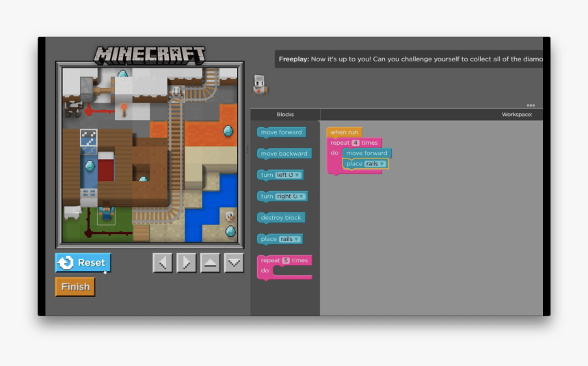Click the sheep on the map
The width and height of the screenshot is (588, 366).
coord(72,213)
